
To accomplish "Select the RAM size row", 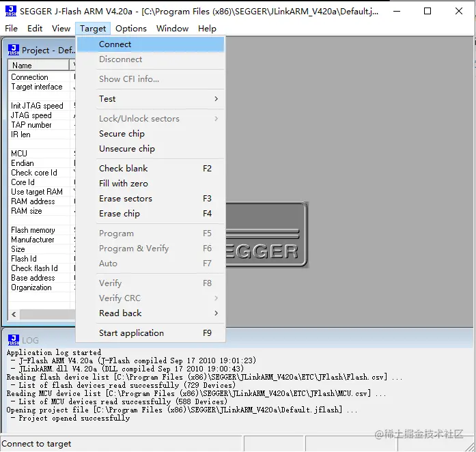I will tap(42, 211).
